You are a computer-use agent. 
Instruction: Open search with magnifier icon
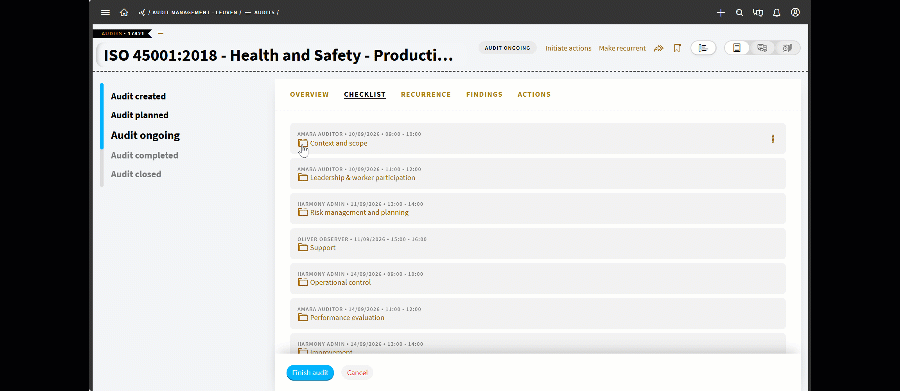pyautogui.click(x=739, y=12)
